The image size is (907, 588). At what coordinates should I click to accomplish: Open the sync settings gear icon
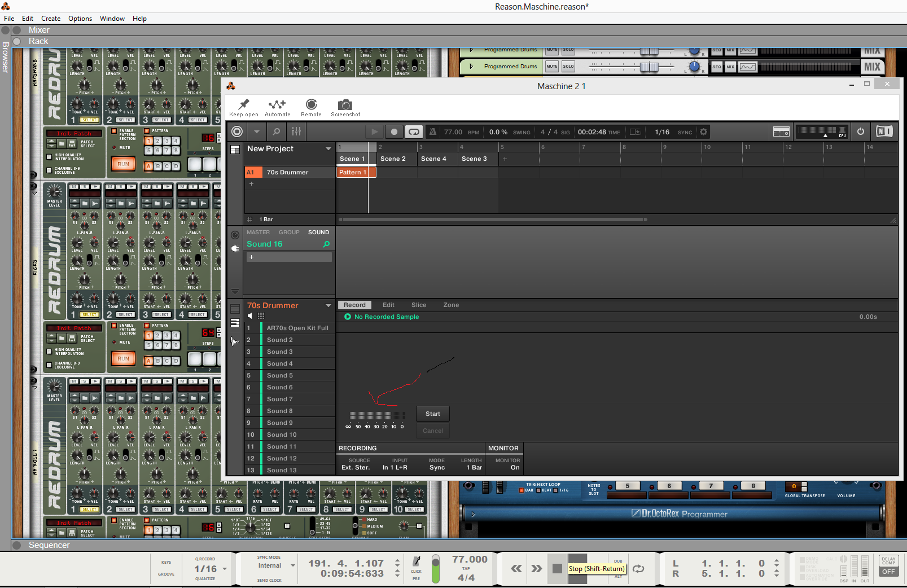[703, 132]
